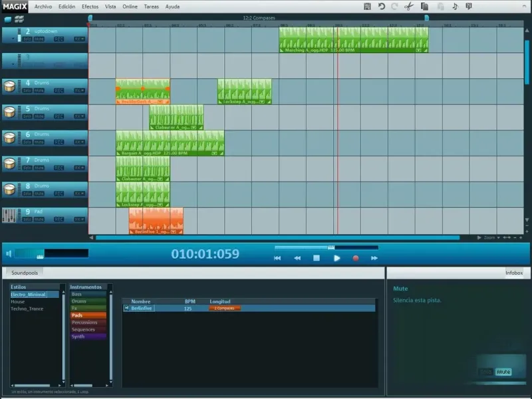Image resolution: width=532 pixels, height=399 pixels.
Task: Open the FX dropdown on track 9 Pad
Action: [79, 219]
